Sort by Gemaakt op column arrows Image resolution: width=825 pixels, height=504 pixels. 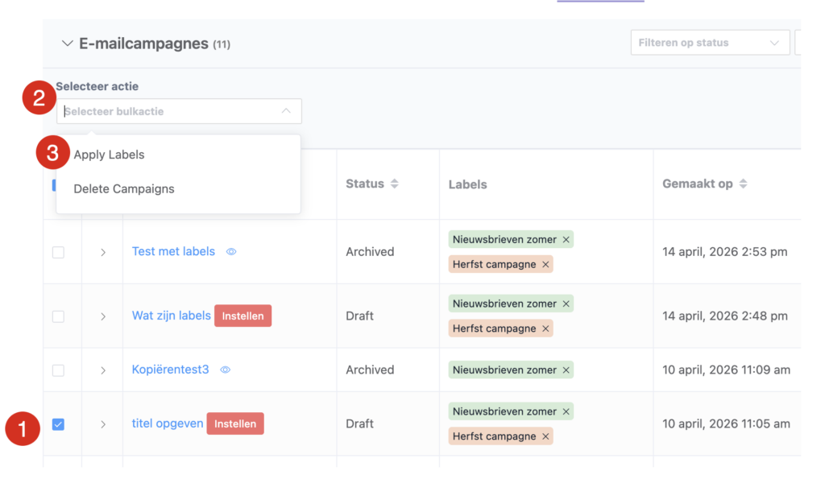[x=743, y=184]
